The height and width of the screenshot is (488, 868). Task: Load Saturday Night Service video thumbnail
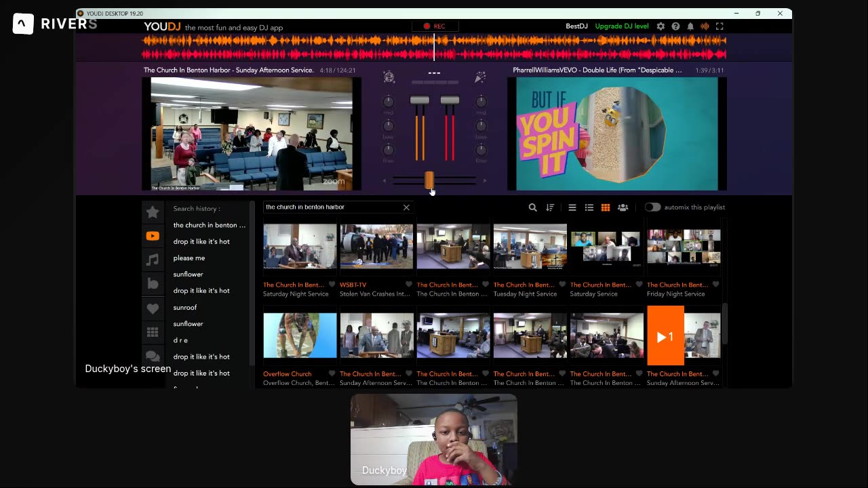pyautogui.click(x=300, y=247)
